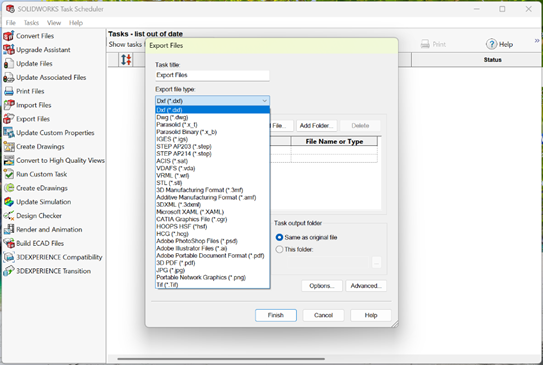Open the Print Files printer icon
This screenshot has width=543, height=365.
coord(9,91)
